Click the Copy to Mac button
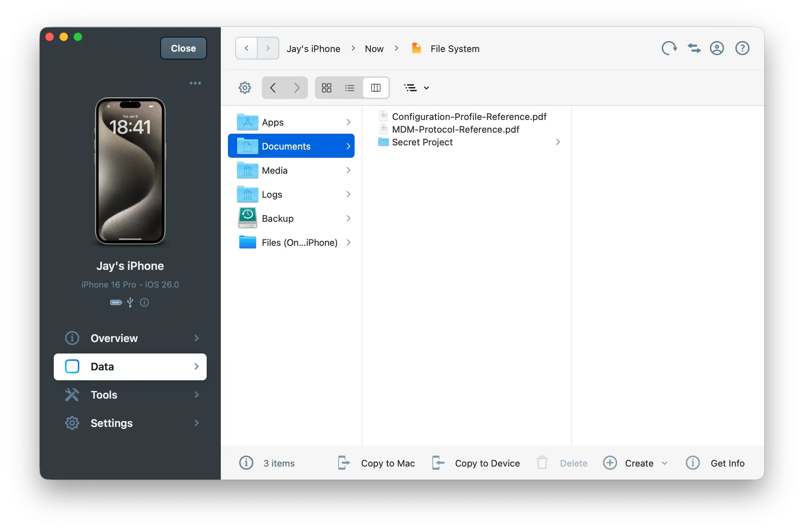 click(376, 463)
